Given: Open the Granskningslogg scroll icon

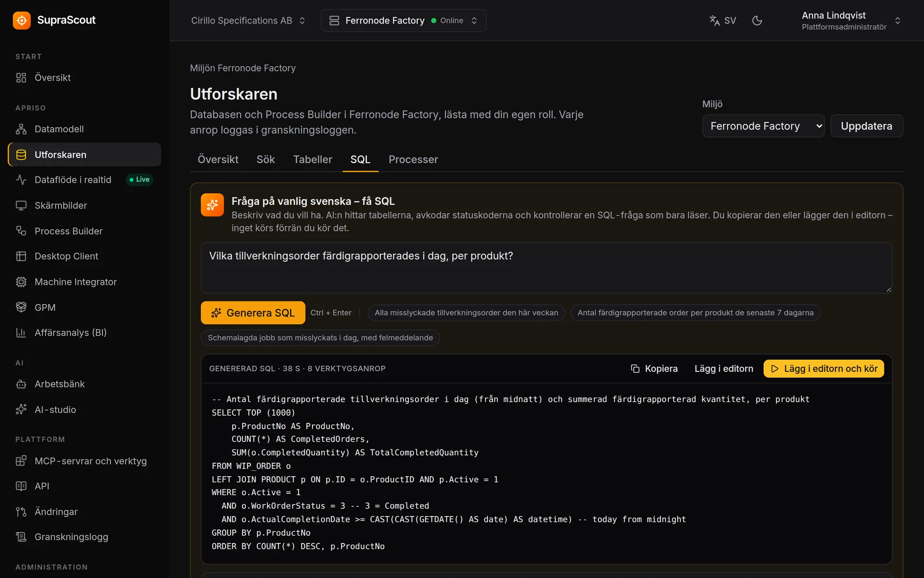Looking at the screenshot, I should (x=21, y=537).
